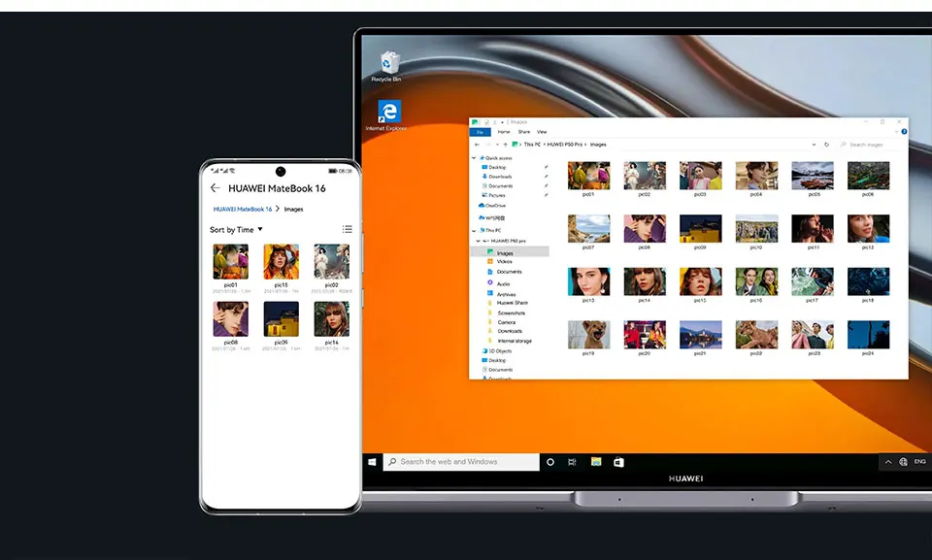Refresh the Images folder

click(x=826, y=145)
